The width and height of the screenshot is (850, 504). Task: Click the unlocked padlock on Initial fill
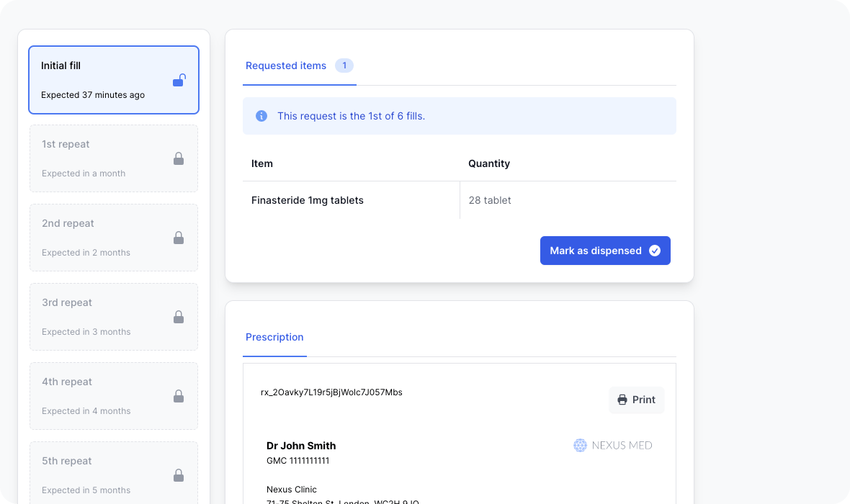(179, 81)
